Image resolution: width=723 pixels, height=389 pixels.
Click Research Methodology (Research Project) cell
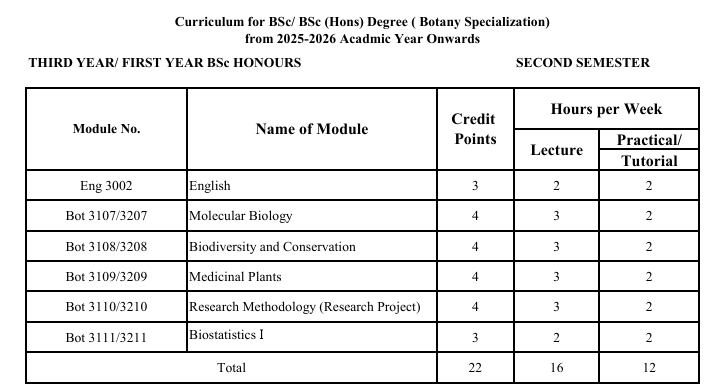pyautogui.click(x=312, y=307)
